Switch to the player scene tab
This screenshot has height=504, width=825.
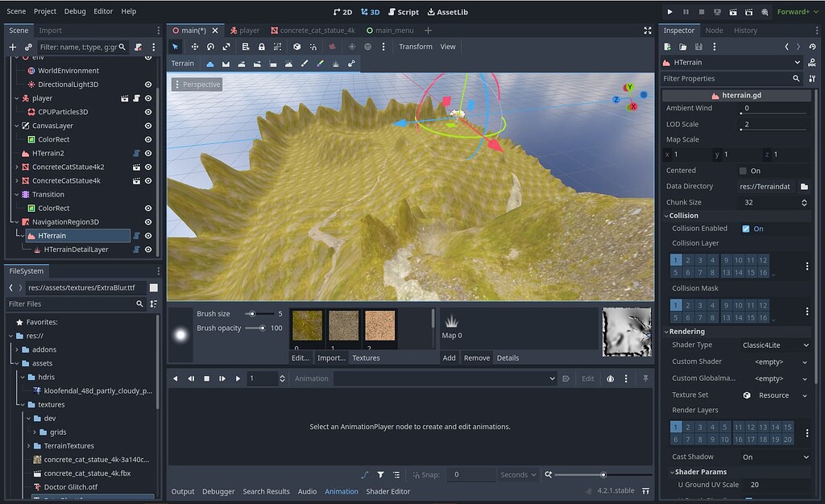245,30
